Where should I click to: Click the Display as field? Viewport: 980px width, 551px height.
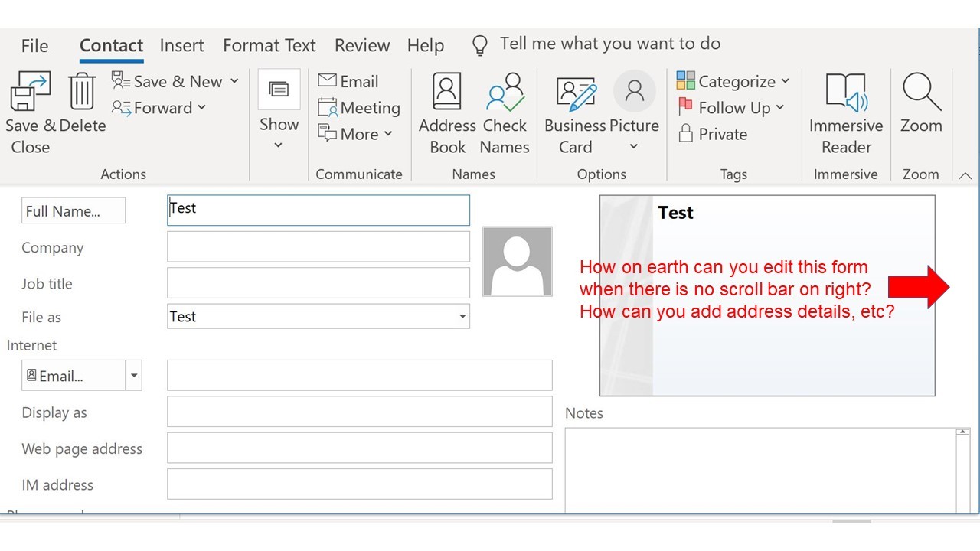click(360, 412)
